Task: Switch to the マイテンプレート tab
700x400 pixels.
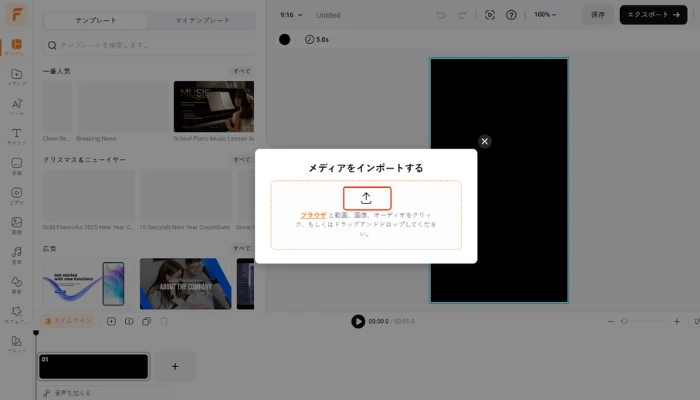Action: 202,21
